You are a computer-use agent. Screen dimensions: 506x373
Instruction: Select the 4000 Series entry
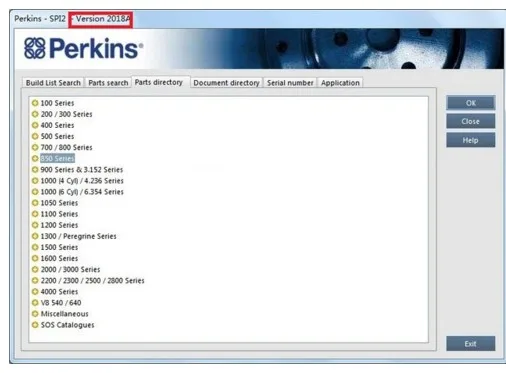click(x=59, y=292)
